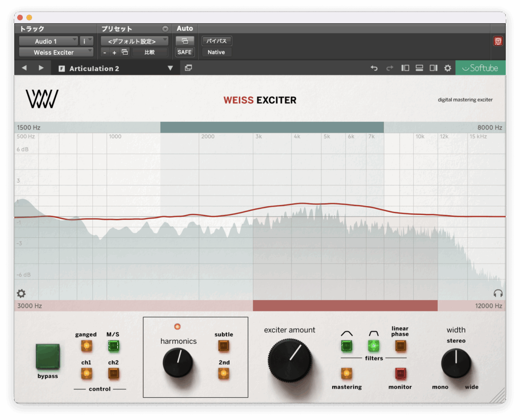Image resolution: width=520 pixels, height=420 pixels.
Task: Click the red 3000–12000 Hz band bar
Action: (x=345, y=306)
